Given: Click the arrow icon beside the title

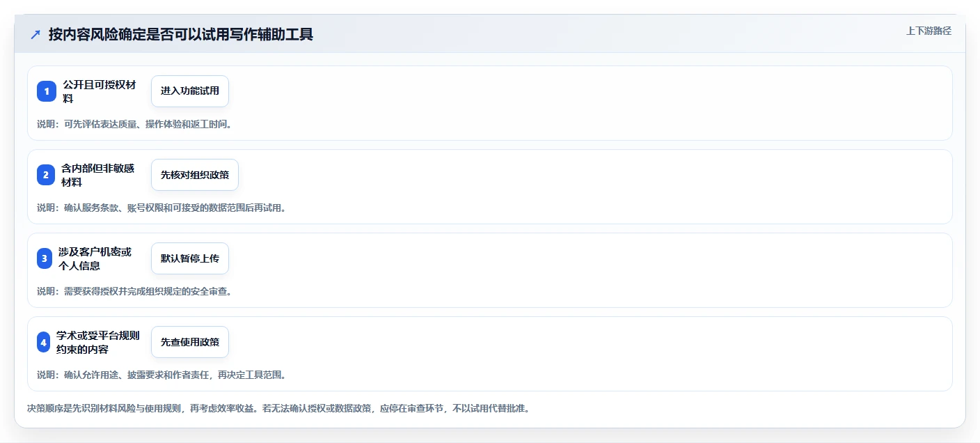Looking at the screenshot, I should click(35, 34).
